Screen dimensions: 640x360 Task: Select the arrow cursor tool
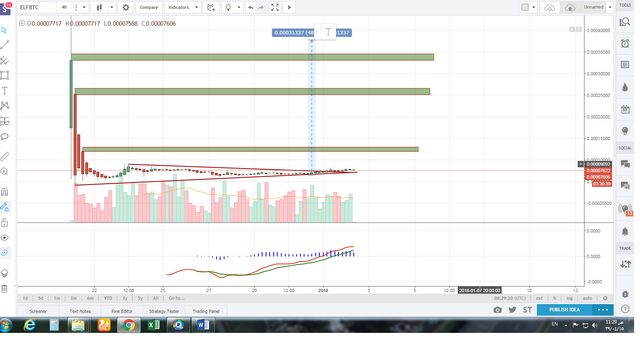click(4, 30)
